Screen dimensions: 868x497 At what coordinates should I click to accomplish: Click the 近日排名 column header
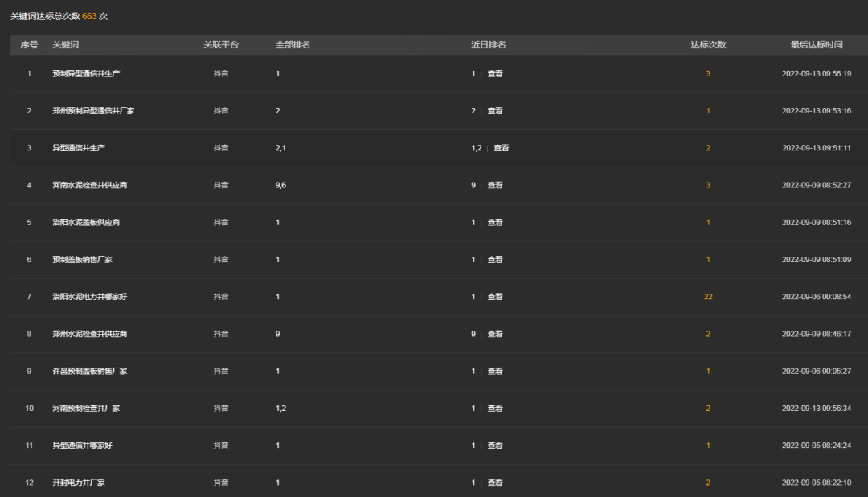(x=488, y=45)
